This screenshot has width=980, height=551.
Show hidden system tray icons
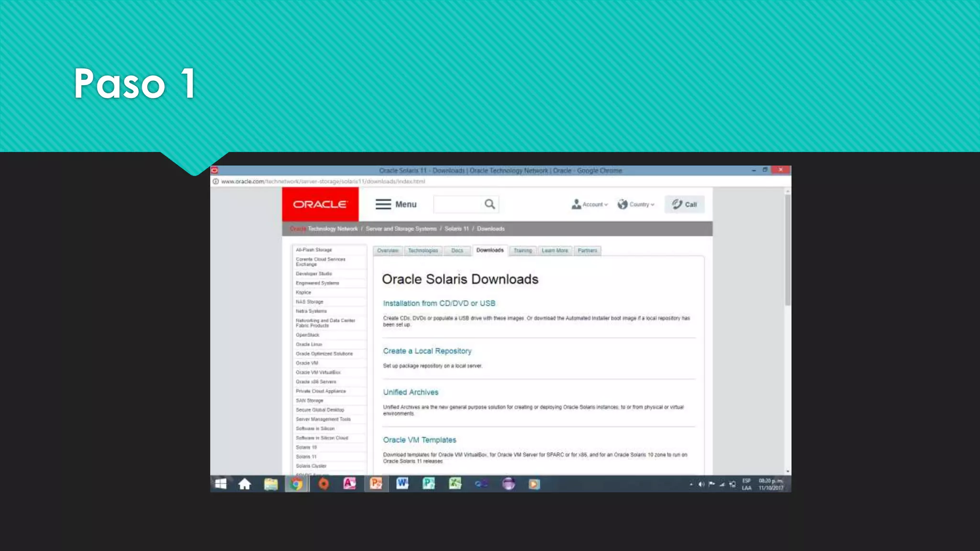(x=691, y=485)
